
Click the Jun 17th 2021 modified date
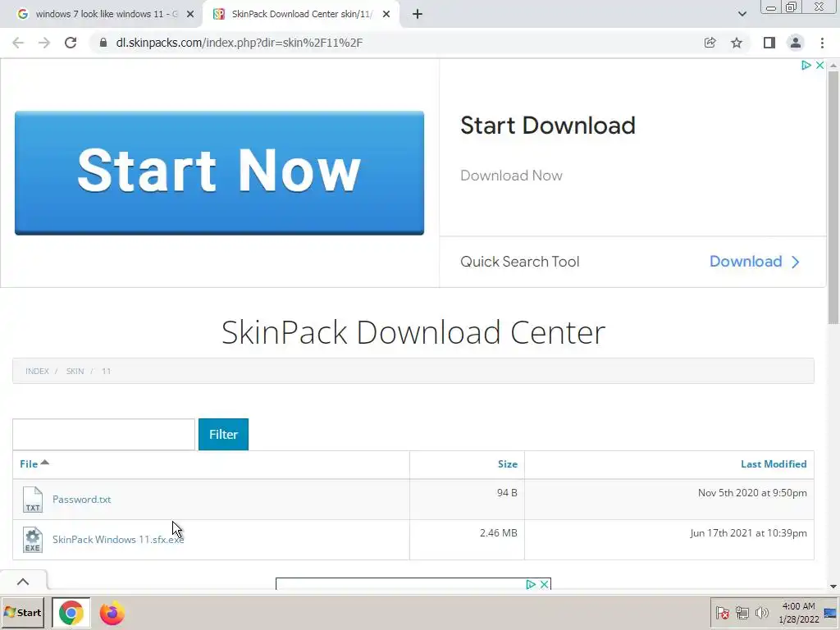(x=748, y=533)
